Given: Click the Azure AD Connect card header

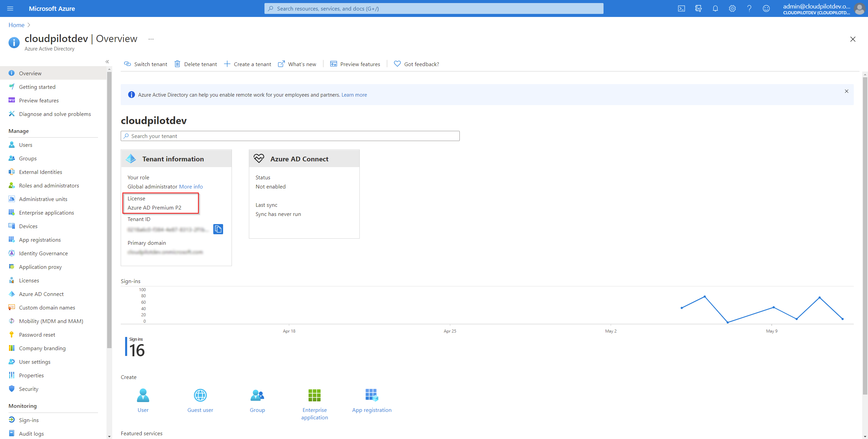Looking at the screenshot, I should click(304, 159).
